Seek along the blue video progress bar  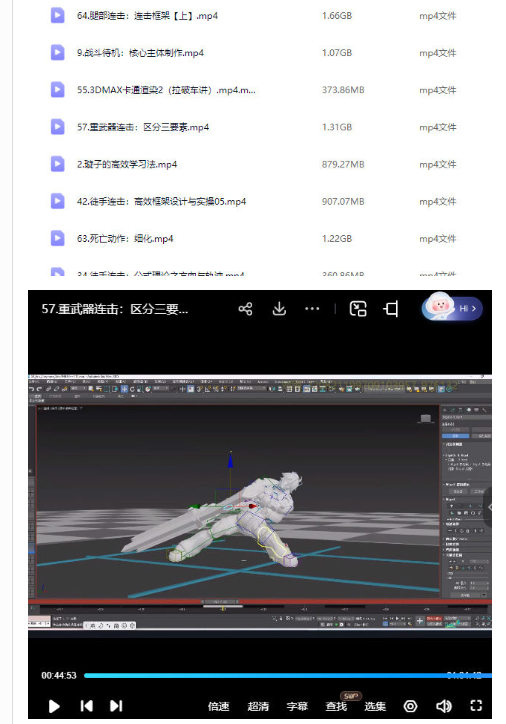[288, 676]
